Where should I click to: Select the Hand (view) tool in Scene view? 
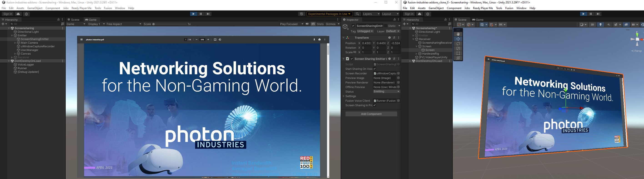tap(458, 34)
